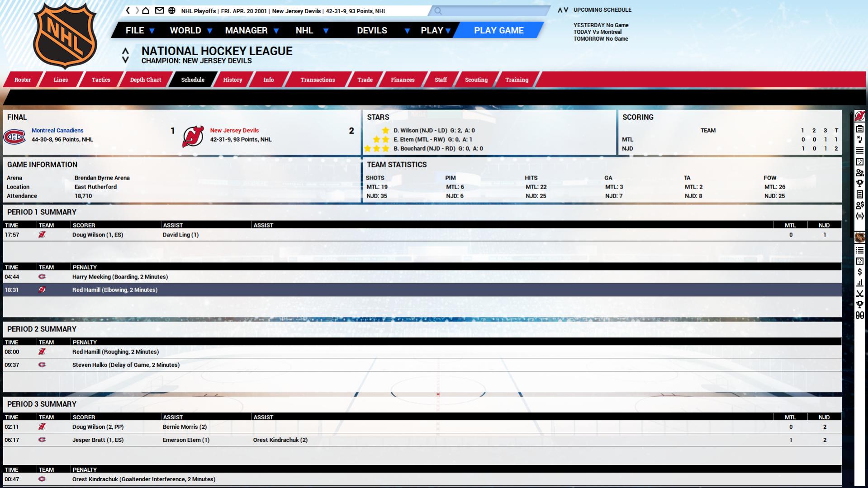This screenshot has width=868, height=488.
Task: Click the up arrow beside National Hockey League
Action: (x=125, y=51)
